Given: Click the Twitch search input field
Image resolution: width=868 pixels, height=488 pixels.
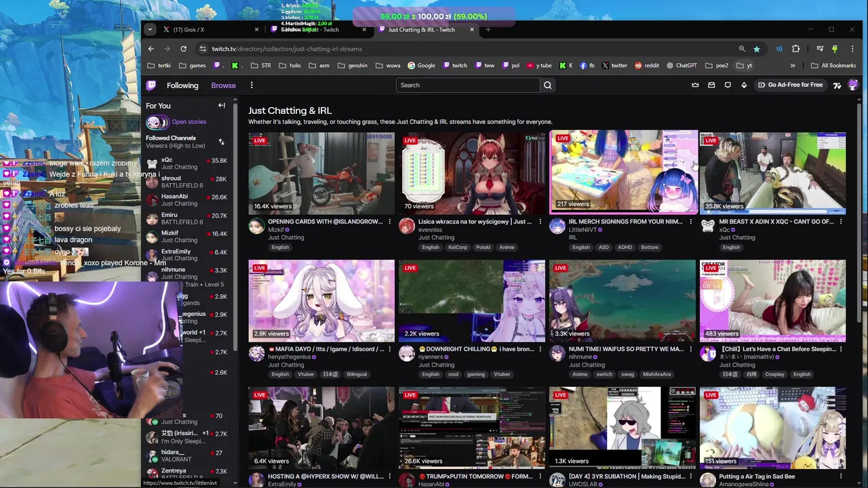Looking at the screenshot, I should click(x=468, y=85).
